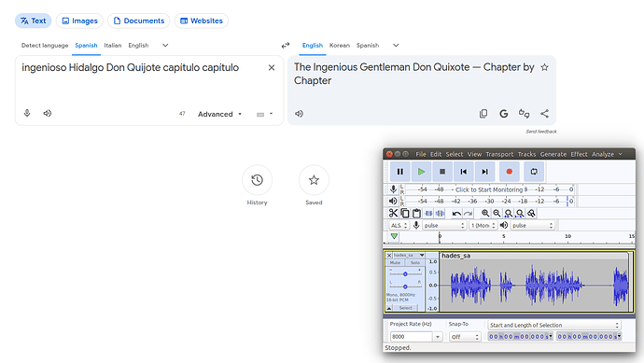This screenshot has height=363, width=644.
Task: Expand more source languages chevron
Action: [x=165, y=45]
